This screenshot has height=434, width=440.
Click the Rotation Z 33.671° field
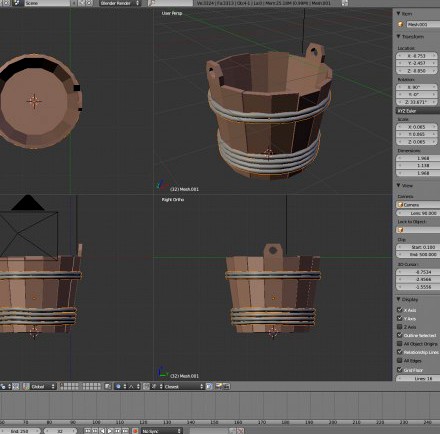click(x=417, y=102)
